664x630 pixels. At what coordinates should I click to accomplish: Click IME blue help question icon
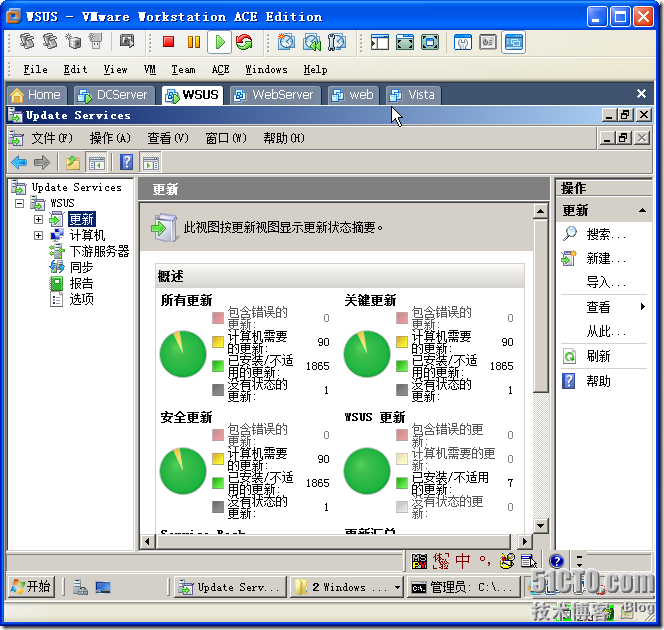(x=556, y=561)
